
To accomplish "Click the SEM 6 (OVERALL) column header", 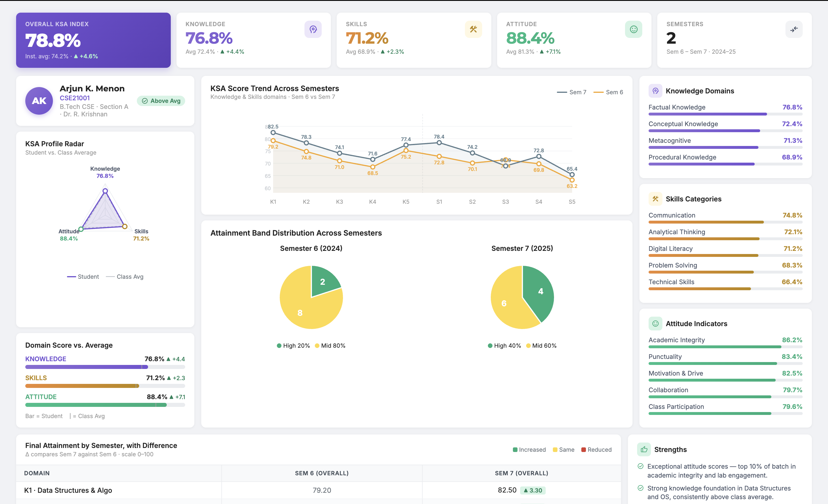I will point(322,473).
